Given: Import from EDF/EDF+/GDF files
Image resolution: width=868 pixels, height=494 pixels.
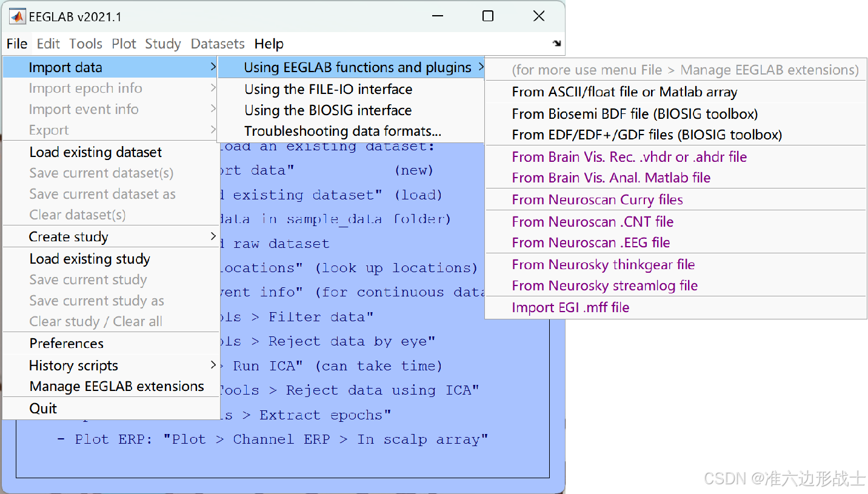Looking at the screenshot, I should [x=676, y=135].
